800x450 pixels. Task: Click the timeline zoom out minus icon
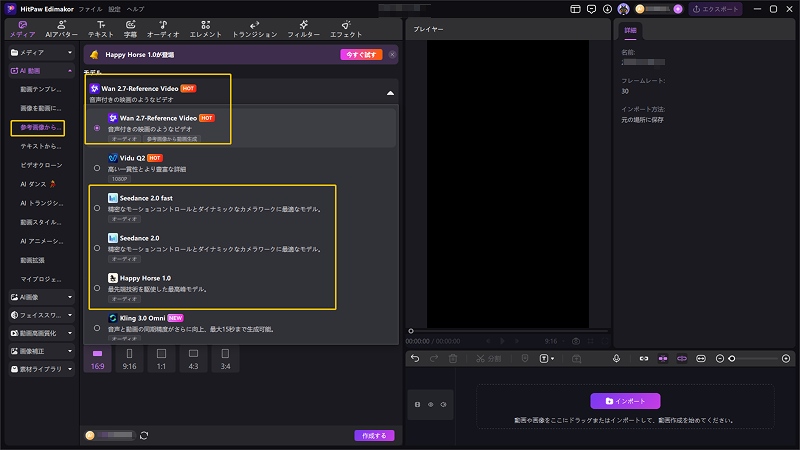(x=720, y=359)
